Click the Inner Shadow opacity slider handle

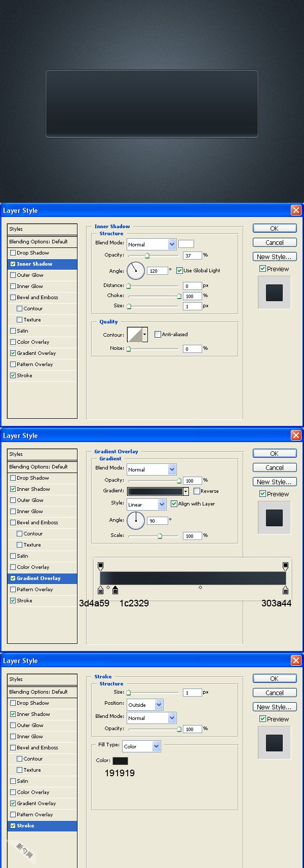tap(147, 256)
